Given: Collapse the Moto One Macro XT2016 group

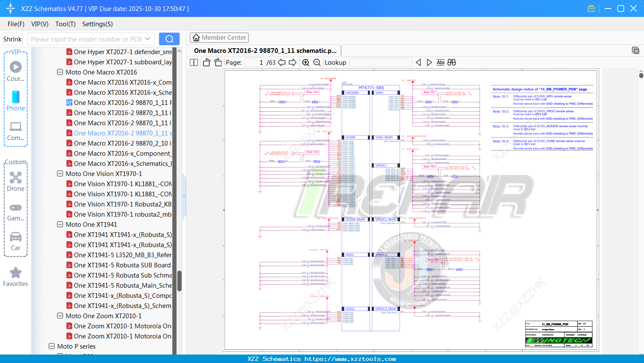Looking at the screenshot, I should pos(60,72).
